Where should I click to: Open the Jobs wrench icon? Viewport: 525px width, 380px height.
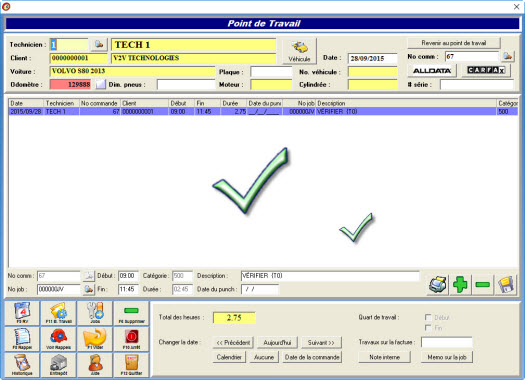click(95, 313)
